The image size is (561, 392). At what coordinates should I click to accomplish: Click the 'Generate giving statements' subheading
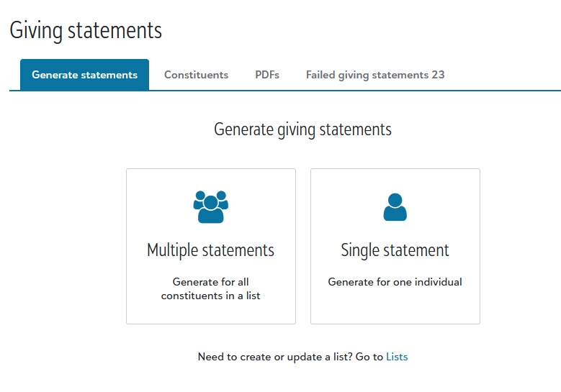(x=302, y=129)
